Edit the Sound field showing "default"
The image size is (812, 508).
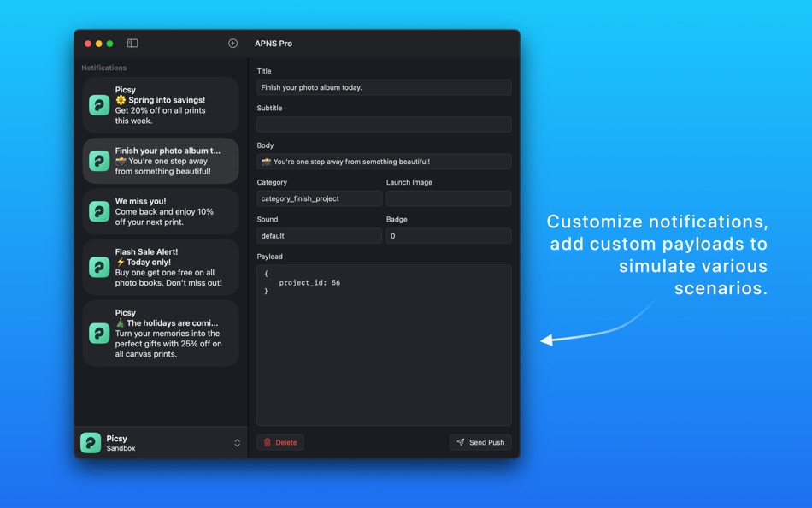318,235
